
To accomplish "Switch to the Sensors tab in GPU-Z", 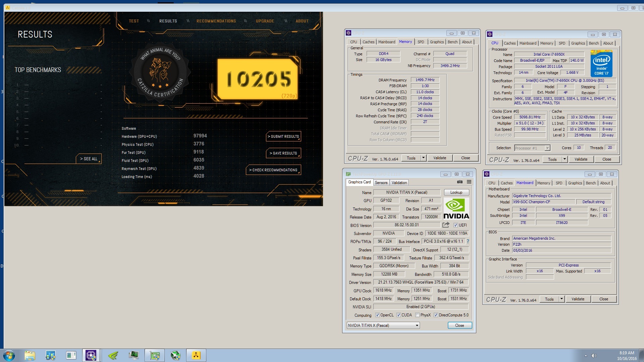I will coord(381,183).
